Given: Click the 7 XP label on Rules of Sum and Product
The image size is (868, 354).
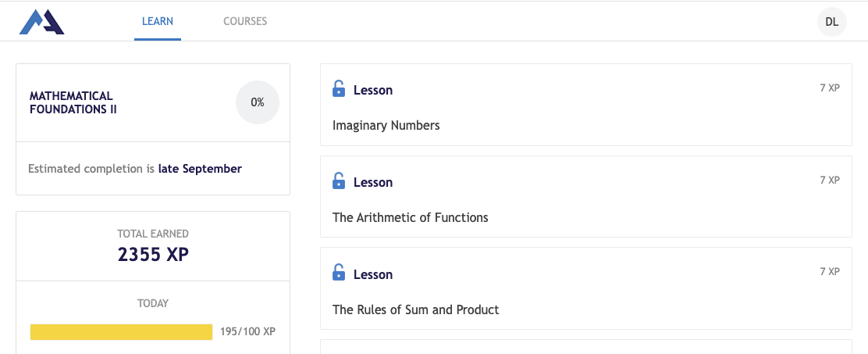Looking at the screenshot, I should point(829,271).
